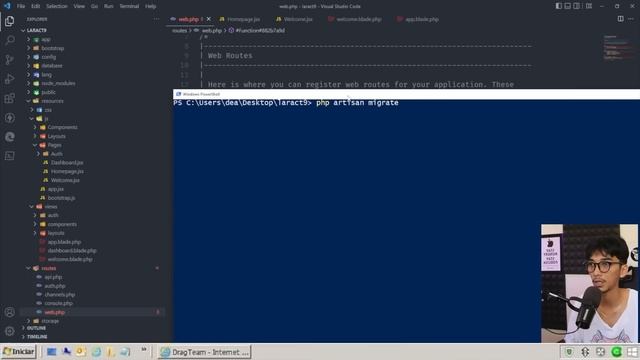Open the Edge tools icon in activity bar
The width and height of the screenshot is (640, 360).
[x=9, y=137]
